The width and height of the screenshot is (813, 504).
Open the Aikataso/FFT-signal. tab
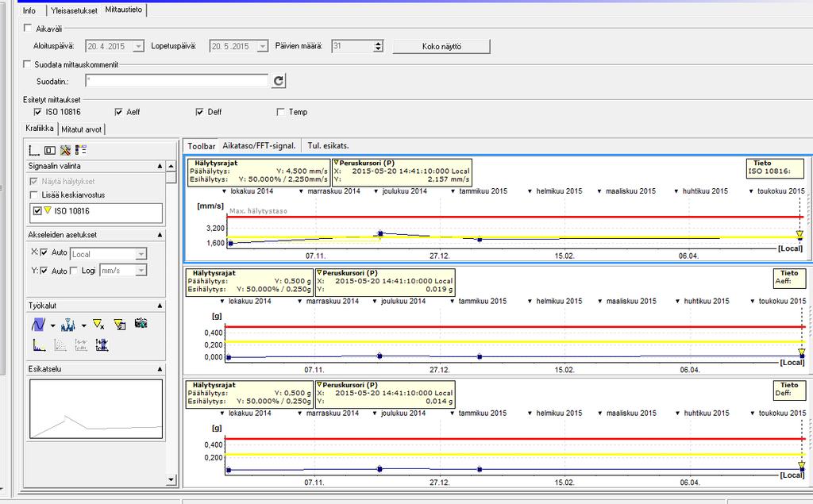tap(260, 146)
